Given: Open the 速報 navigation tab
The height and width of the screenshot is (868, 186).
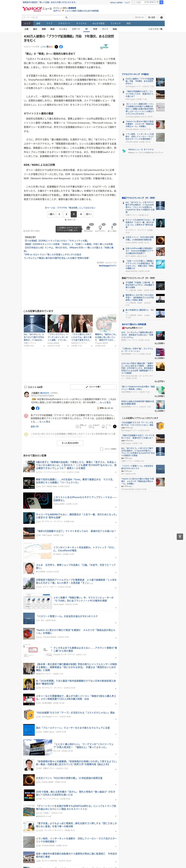Looking at the screenshot, I should pyautogui.click(x=38, y=24).
